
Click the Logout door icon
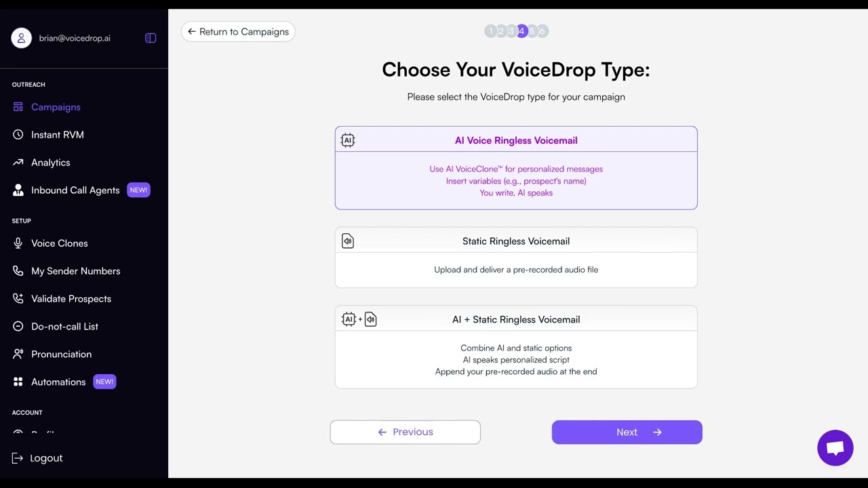18,458
